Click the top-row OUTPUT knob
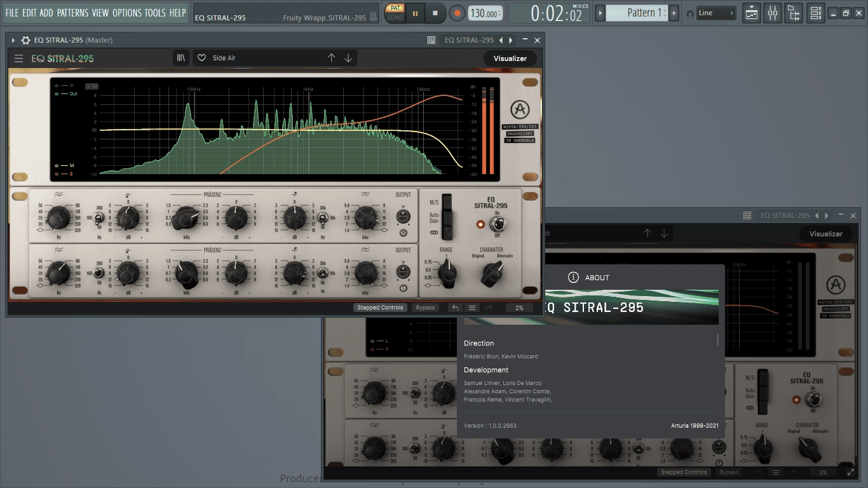This screenshot has width=868, height=488. (x=402, y=216)
